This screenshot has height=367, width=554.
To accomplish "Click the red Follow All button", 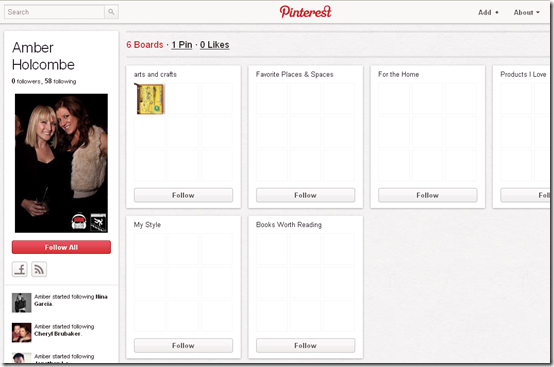I will coord(61,247).
